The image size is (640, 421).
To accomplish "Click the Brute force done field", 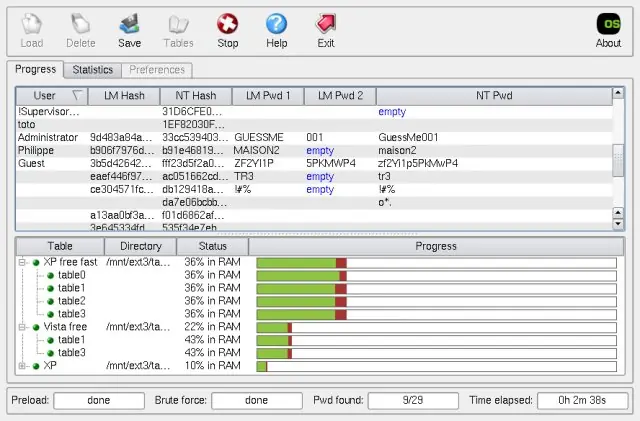I will [257, 401].
